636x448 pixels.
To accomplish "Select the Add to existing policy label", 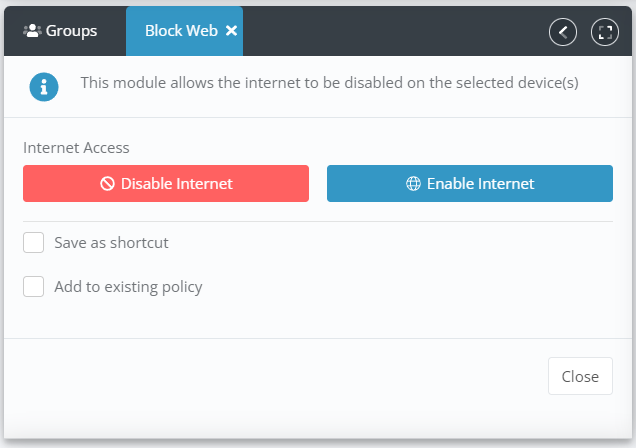I will (128, 287).
